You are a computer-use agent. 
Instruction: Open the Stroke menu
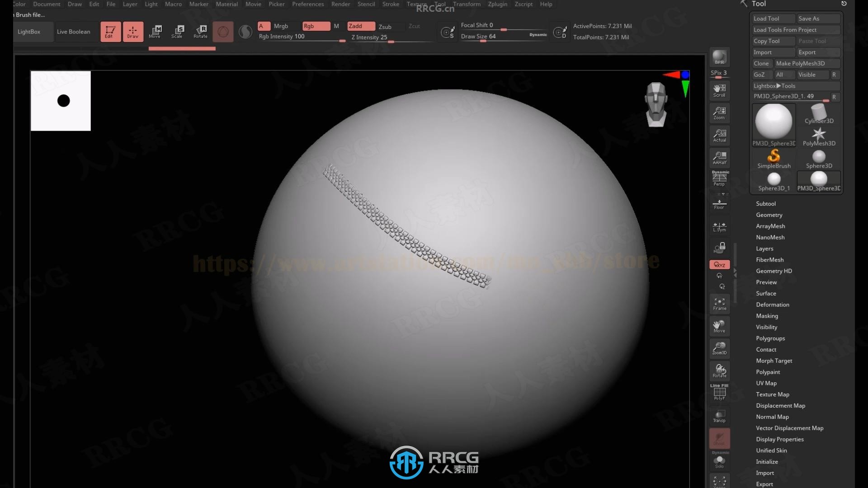pos(391,4)
